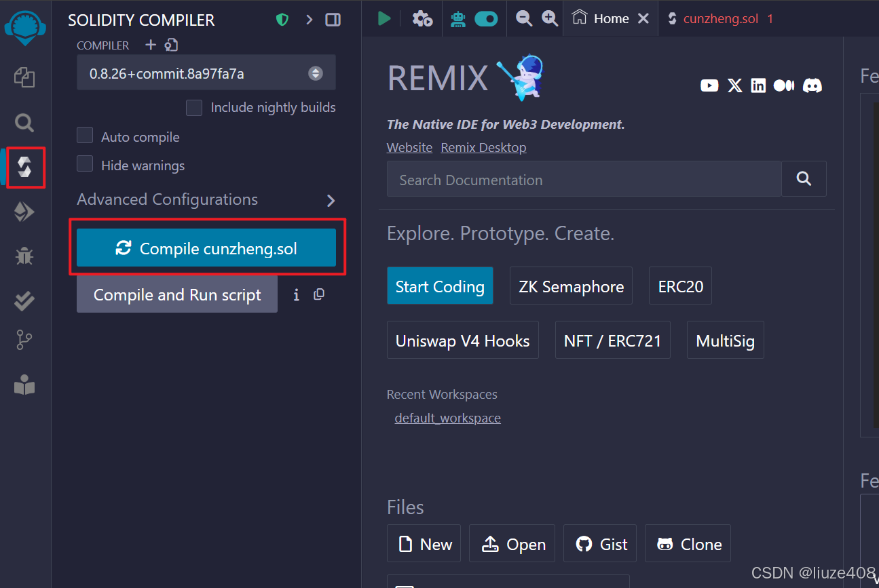The height and width of the screenshot is (588, 879).
Task: Toggle the AI copilot switch
Action: [x=487, y=19]
